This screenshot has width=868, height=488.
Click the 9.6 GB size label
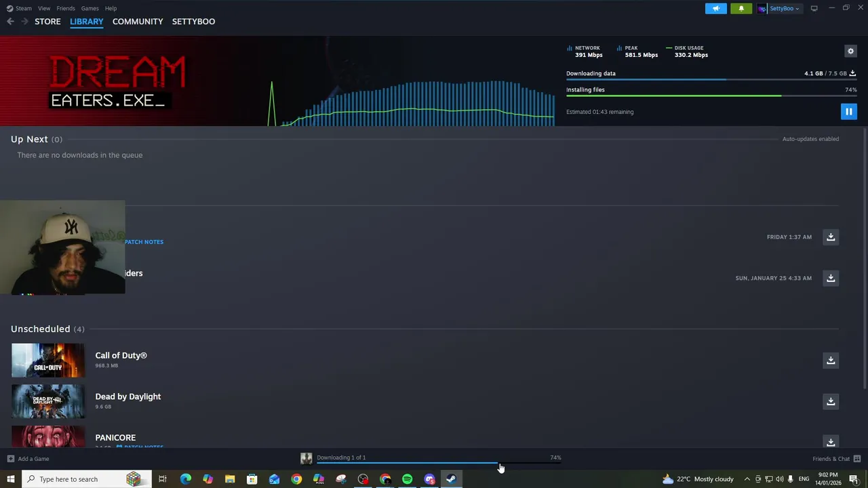click(103, 407)
